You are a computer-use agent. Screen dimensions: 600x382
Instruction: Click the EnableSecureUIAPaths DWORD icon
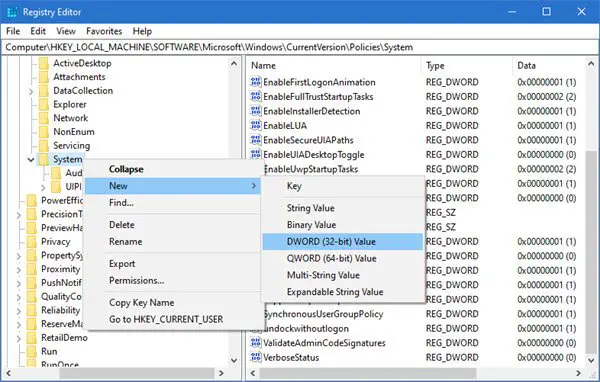coord(255,140)
